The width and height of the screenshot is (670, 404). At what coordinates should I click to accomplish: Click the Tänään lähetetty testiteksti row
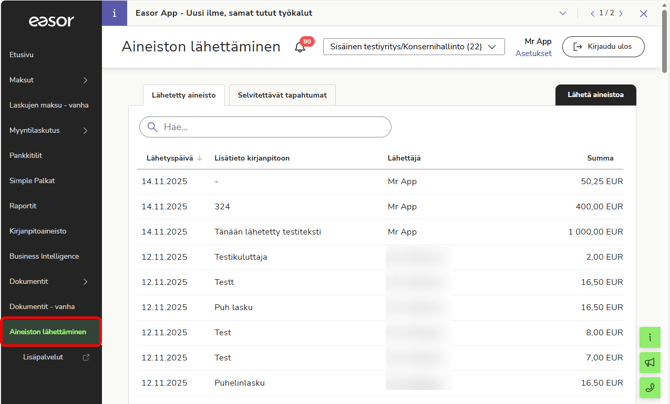(x=380, y=232)
